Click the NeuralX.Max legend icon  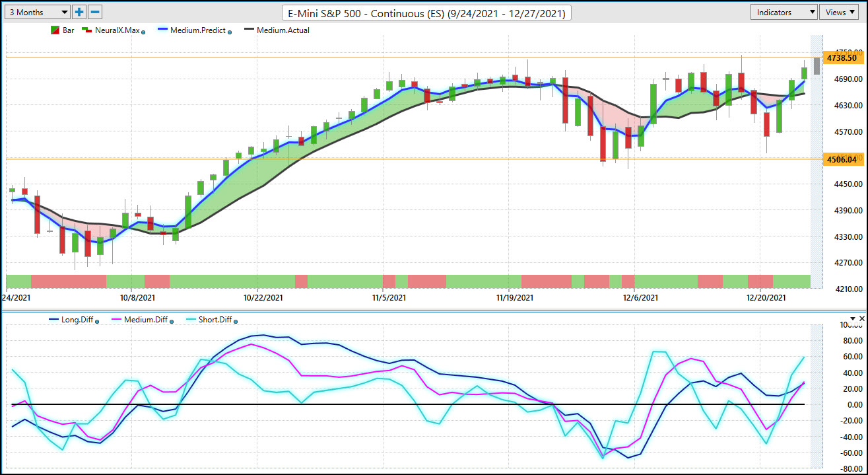coord(86,30)
